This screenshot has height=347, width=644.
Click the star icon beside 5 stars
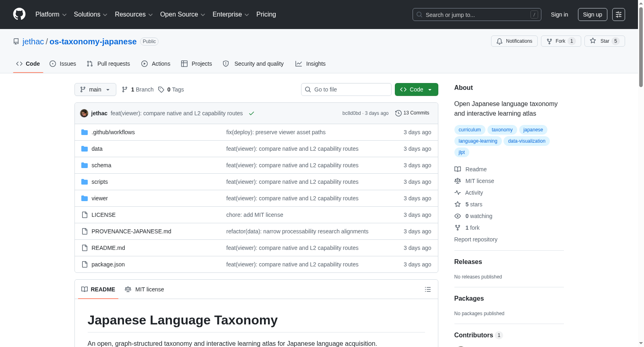tap(458, 204)
